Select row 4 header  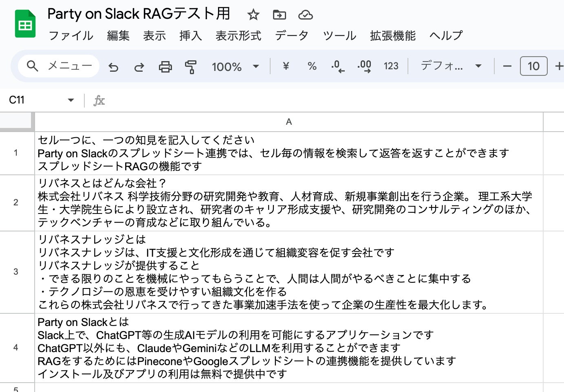coord(16,348)
